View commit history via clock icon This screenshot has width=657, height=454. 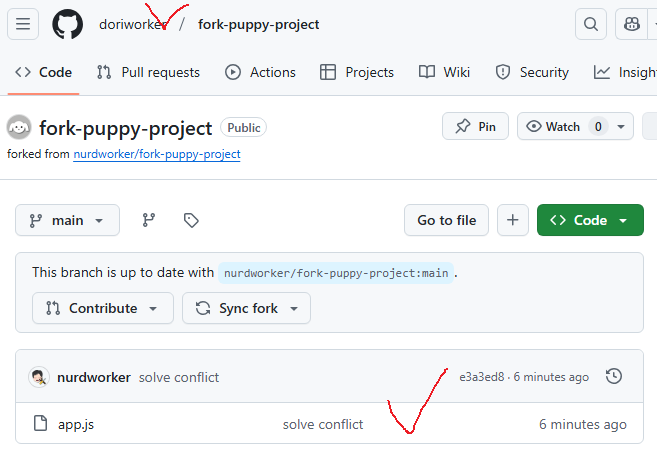point(614,376)
